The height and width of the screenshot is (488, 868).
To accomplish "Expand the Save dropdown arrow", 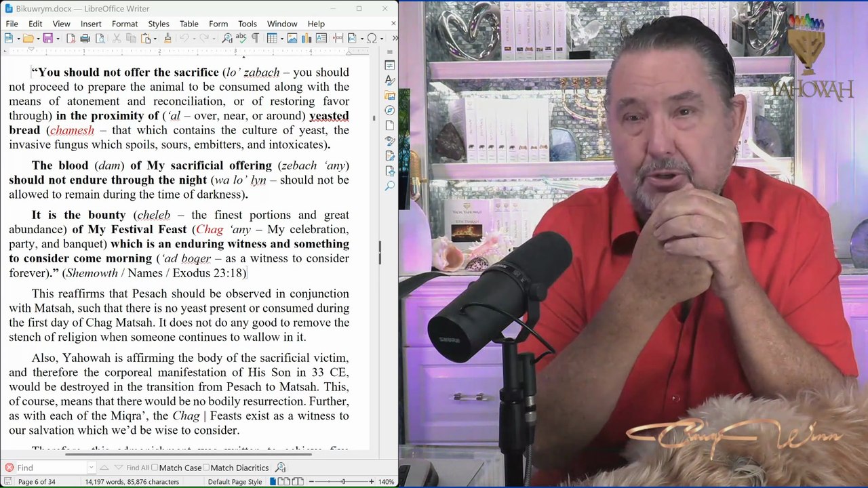I will (x=58, y=38).
